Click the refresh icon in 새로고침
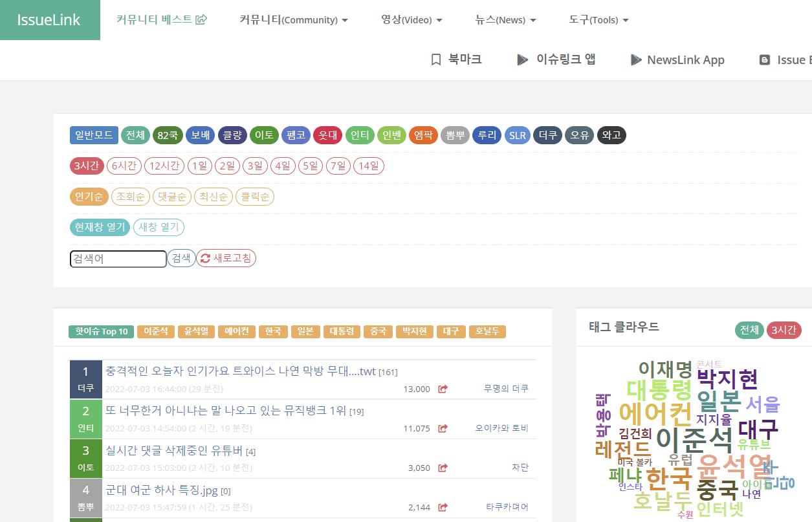The width and height of the screenshot is (812, 522). tap(205, 259)
